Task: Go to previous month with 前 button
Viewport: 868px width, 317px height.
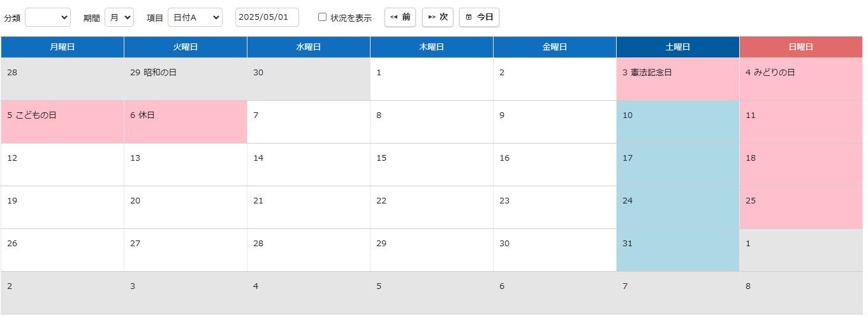Action: pyautogui.click(x=400, y=17)
